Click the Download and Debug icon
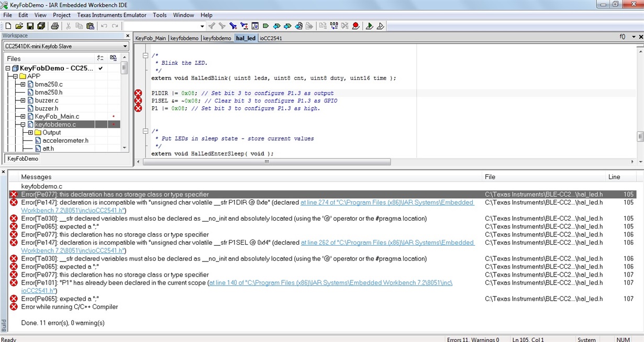Viewport: 644px width, 342px height. pyautogui.click(x=370, y=26)
